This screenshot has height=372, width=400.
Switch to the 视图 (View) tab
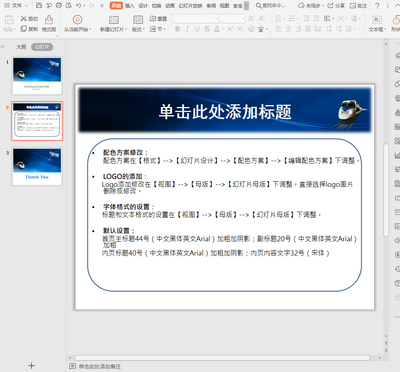(x=224, y=6)
